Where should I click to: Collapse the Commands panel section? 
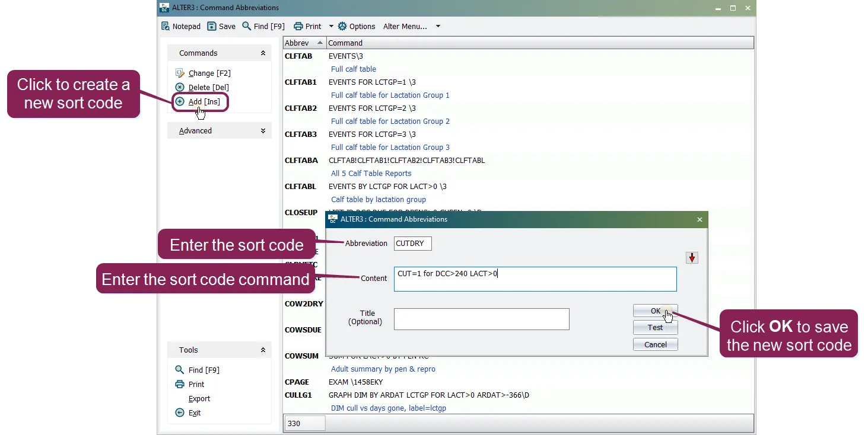tap(263, 53)
